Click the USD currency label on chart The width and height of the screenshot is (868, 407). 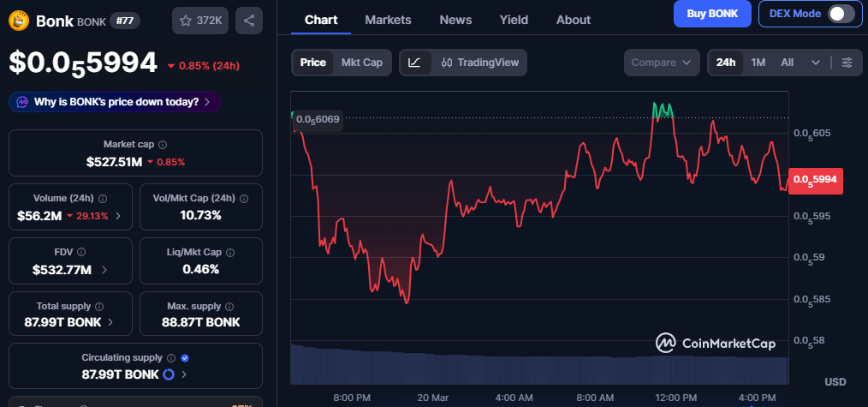point(835,382)
